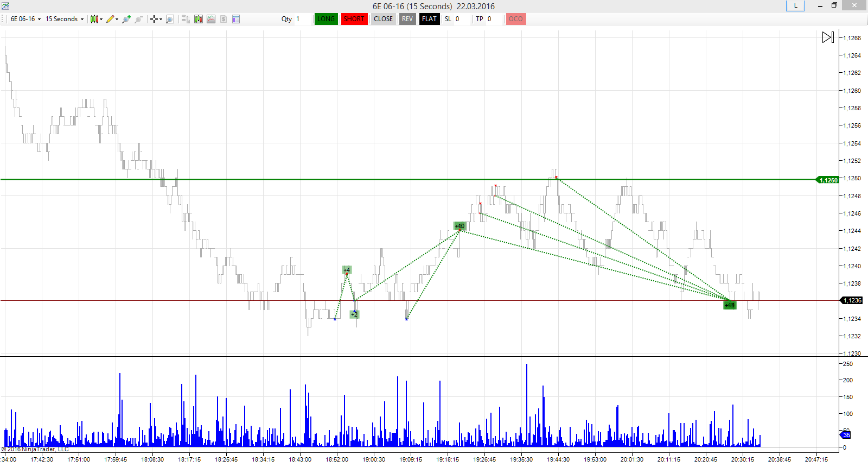The height and width of the screenshot is (467, 868).
Task: Expand the chart style dropdown arrow
Action: [x=101, y=20]
